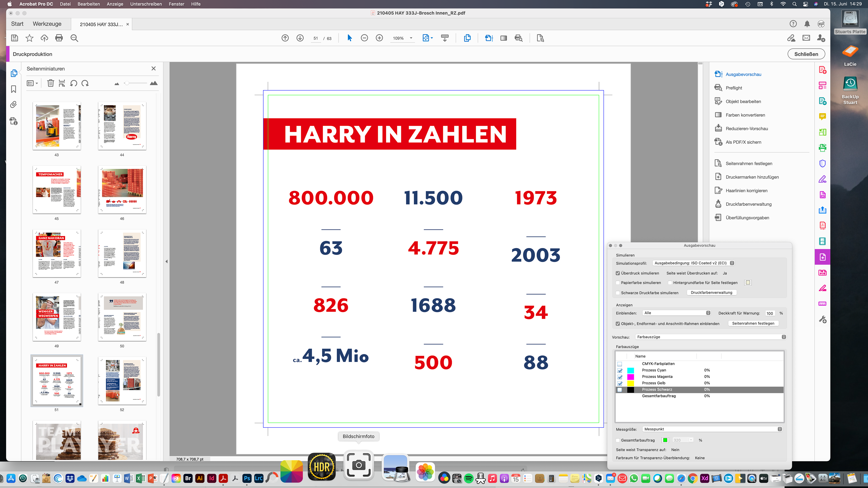
Task: Open the Anzeige menu
Action: click(115, 4)
